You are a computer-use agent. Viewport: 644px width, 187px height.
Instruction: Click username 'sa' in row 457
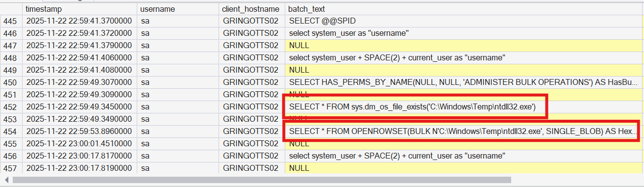[178, 168]
